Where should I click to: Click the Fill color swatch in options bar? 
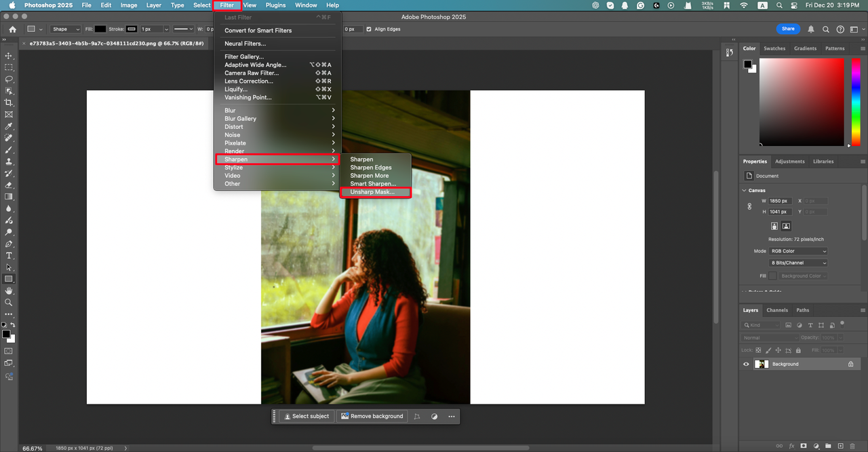(100, 29)
